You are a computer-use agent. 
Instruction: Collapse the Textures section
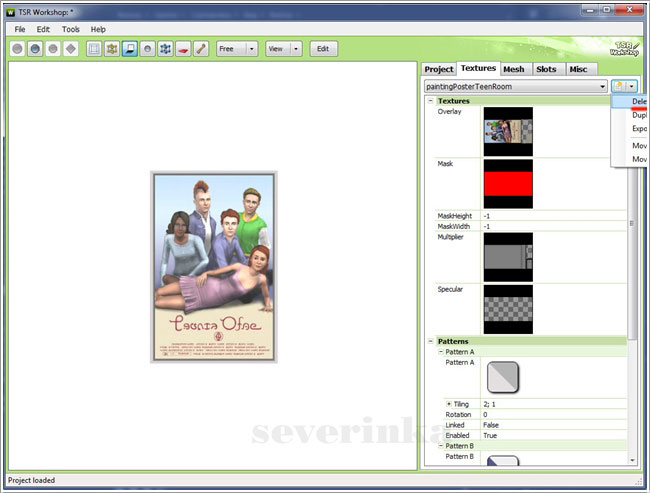[x=430, y=101]
